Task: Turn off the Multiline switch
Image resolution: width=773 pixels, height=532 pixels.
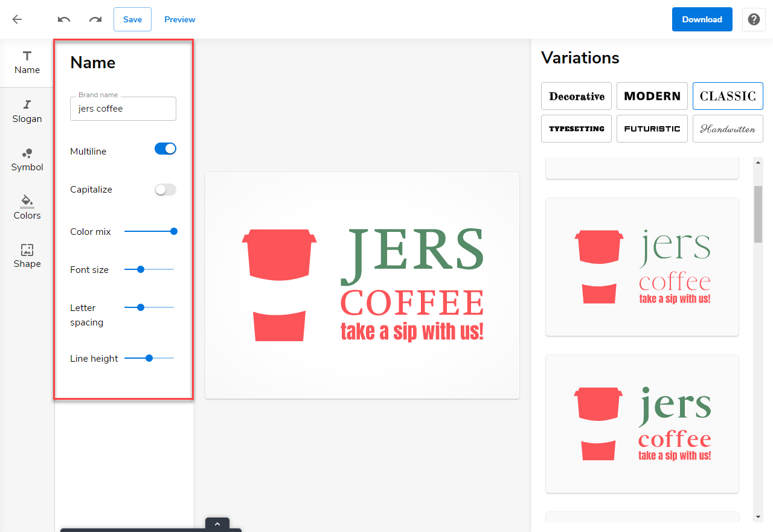Action: 165,149
